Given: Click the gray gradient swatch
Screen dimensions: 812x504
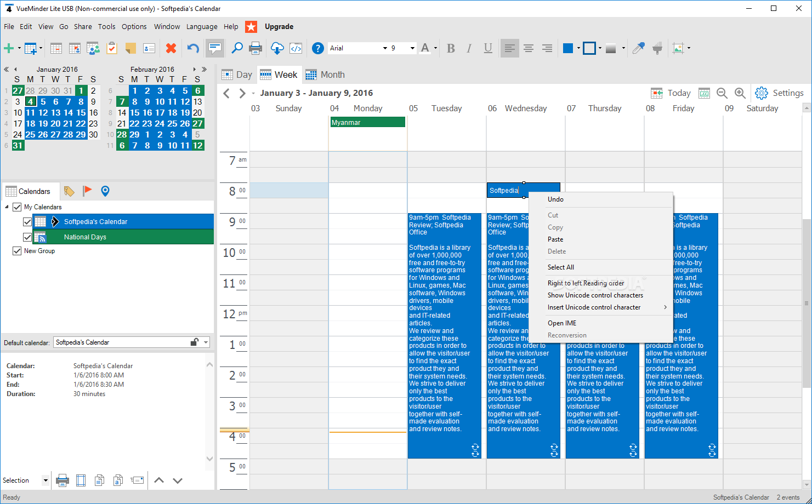Looking at the screenshot, I should pyautogui.click(x=611, y=48).
